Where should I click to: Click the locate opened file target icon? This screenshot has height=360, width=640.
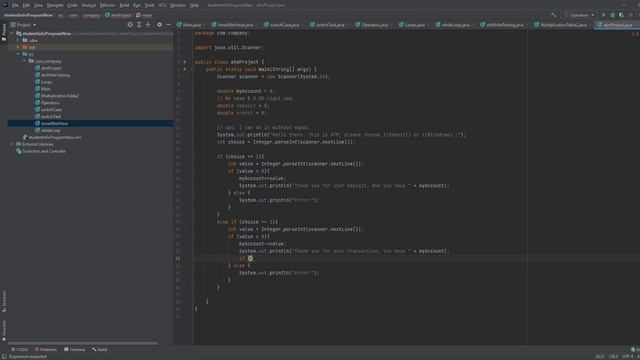(130, 25)
